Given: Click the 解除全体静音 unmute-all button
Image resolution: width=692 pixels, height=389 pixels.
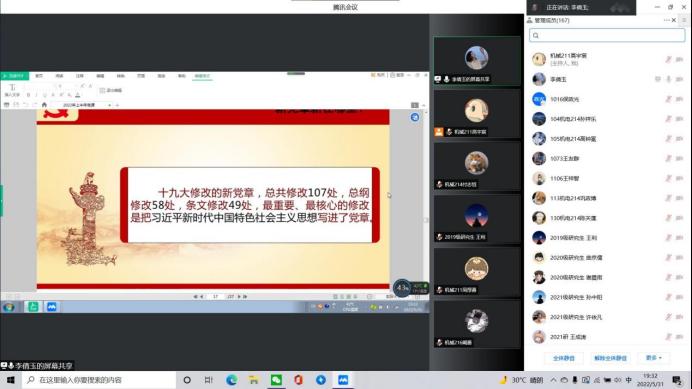Looking at the screenshot, I should tap(610, 358).
